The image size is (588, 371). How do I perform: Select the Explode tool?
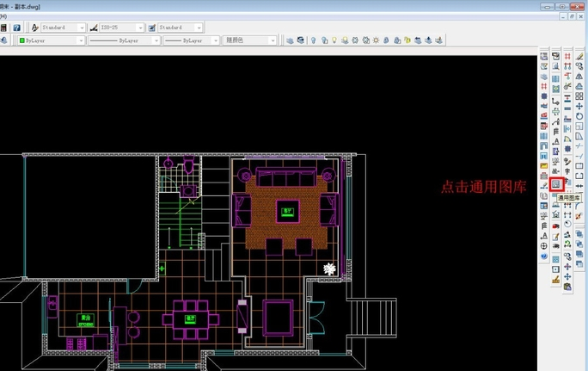pos(579,216)
